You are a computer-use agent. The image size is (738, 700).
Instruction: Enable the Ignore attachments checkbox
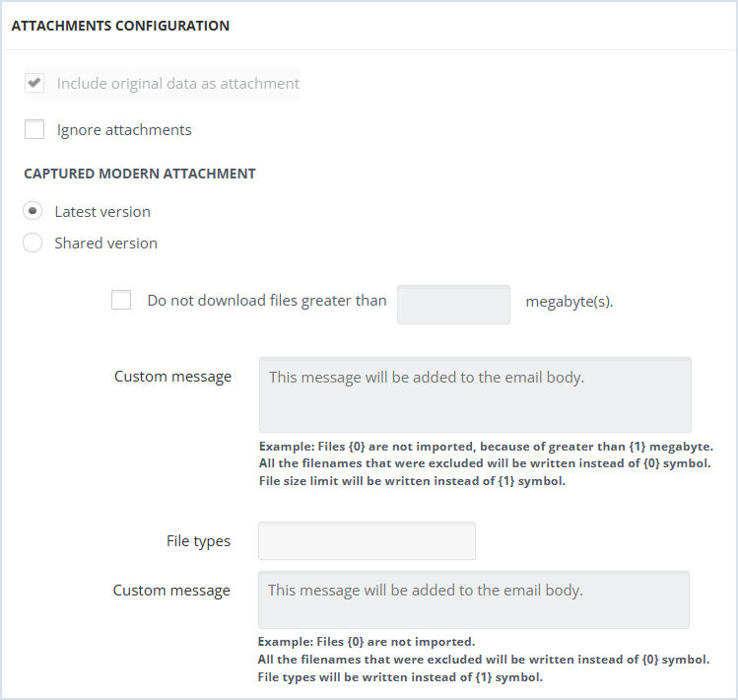pyautogui.click(x=34, y=129)
